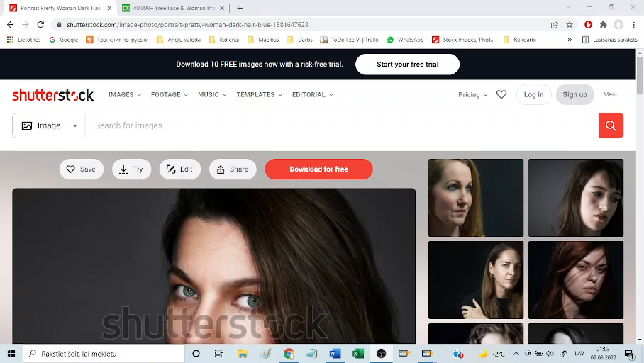Open the red-haired woman portrait thumbnail
Screen dimensions: 644x363
[x=575, y=279]
